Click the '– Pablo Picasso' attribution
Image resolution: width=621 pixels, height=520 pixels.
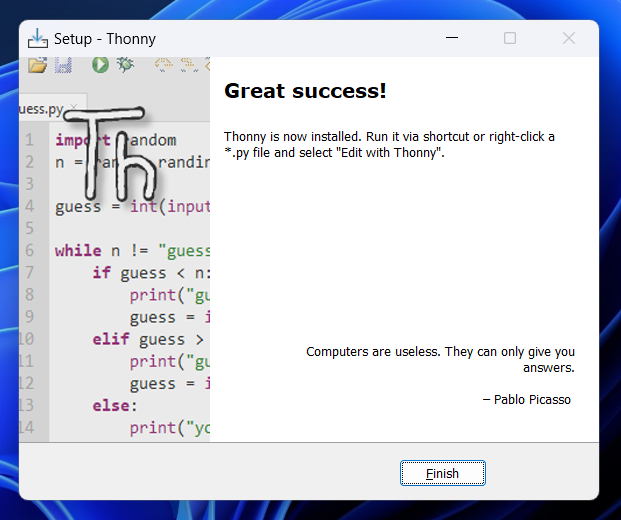coord(527,400)
